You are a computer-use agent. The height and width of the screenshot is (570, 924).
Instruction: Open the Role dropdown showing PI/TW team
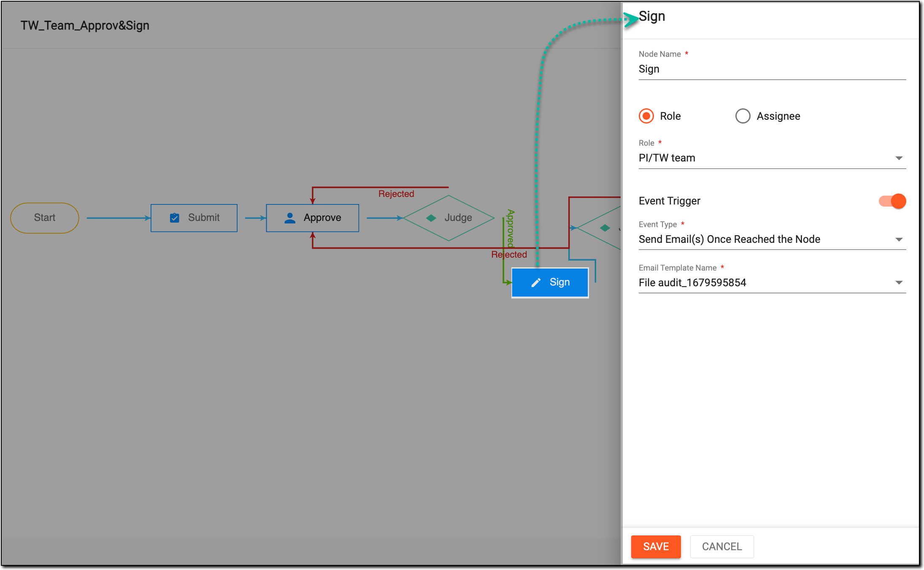tap(772, 158)
